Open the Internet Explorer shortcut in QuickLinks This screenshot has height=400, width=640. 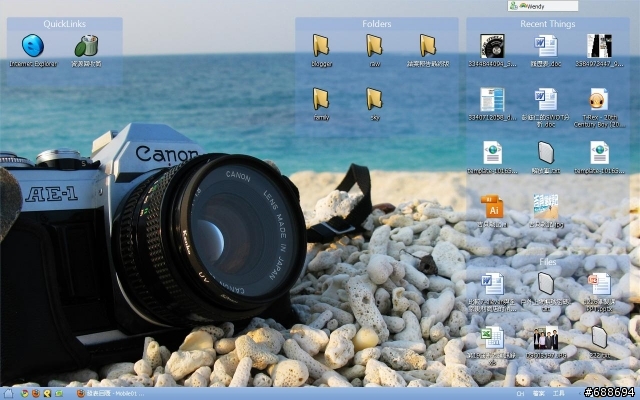(33, 45)
